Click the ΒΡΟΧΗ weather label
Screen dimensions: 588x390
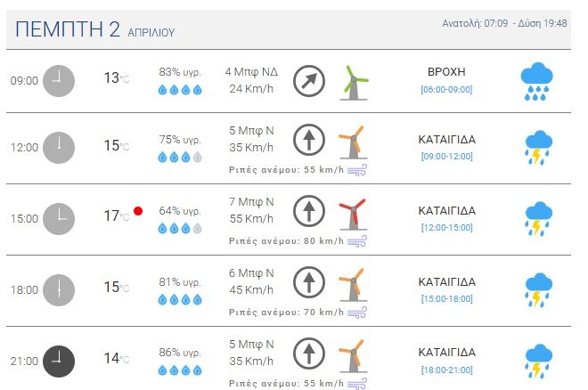click(446, 71)
